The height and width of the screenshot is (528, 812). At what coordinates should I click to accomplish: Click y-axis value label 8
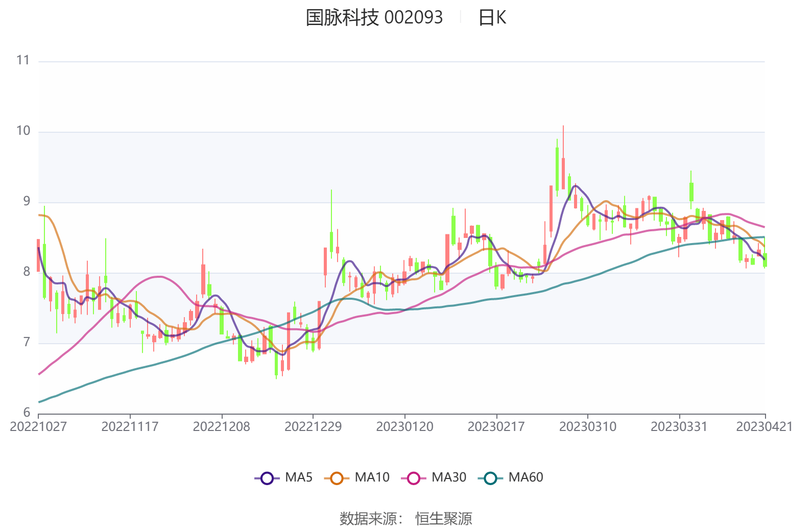point(27,272)
